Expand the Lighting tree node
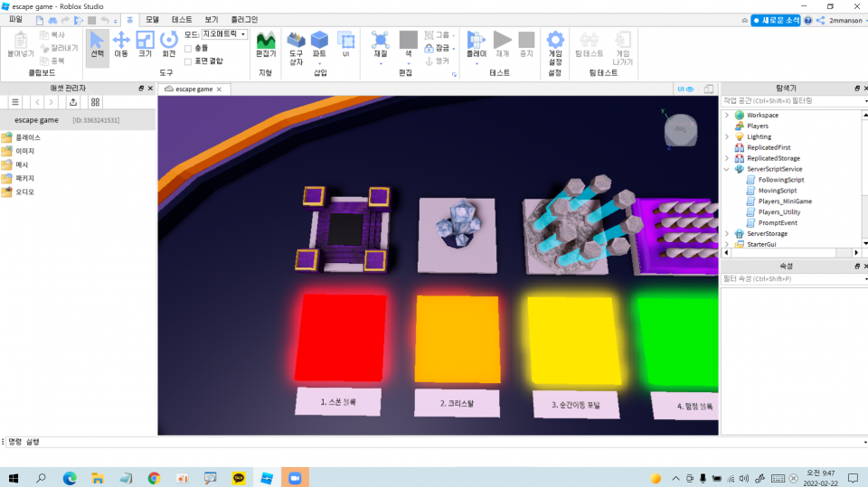 pyautogui.click(x=727, y=136)
